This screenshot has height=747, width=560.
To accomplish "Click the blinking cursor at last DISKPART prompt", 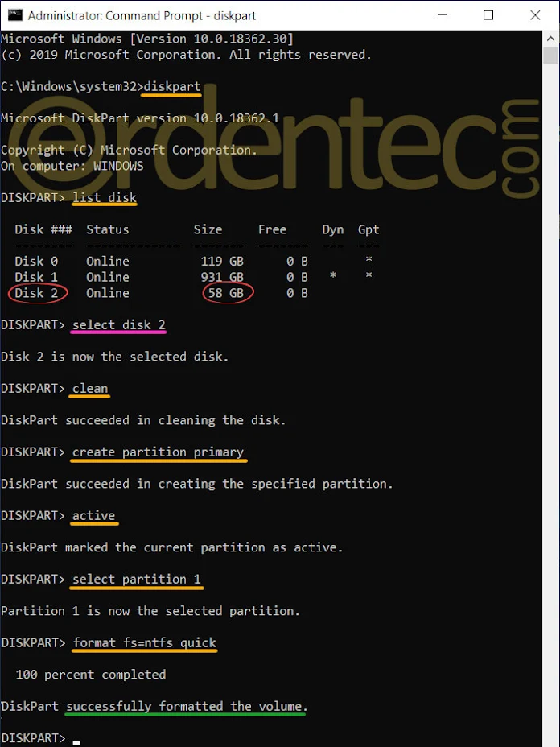I will tap(76, 742).
